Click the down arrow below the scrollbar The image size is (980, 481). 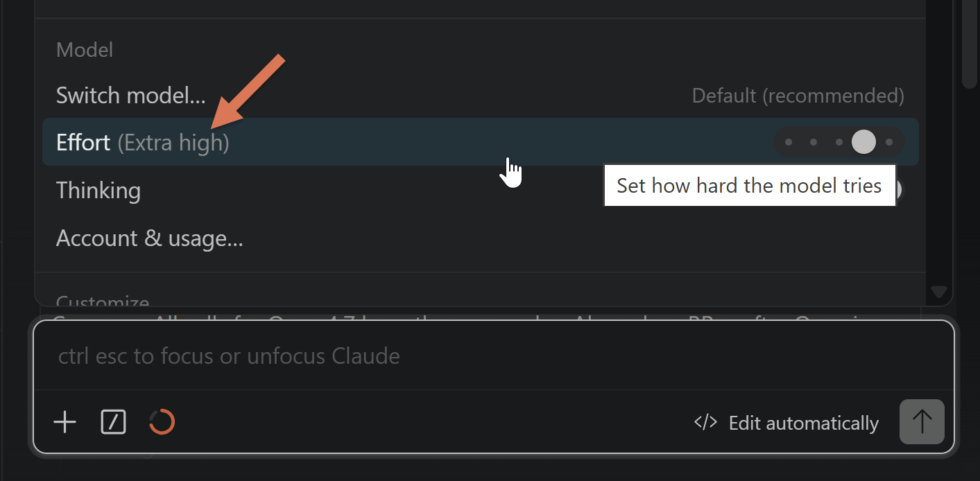point(938,293)
